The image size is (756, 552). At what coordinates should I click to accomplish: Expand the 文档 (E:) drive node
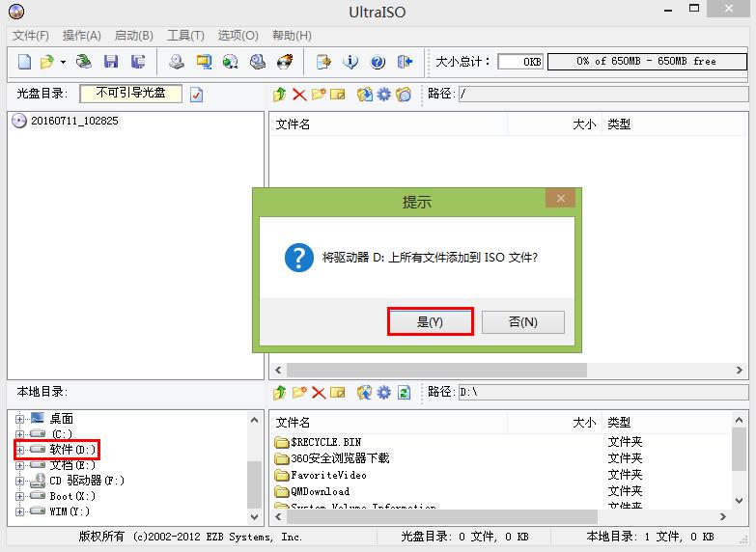tap(19, 465)
